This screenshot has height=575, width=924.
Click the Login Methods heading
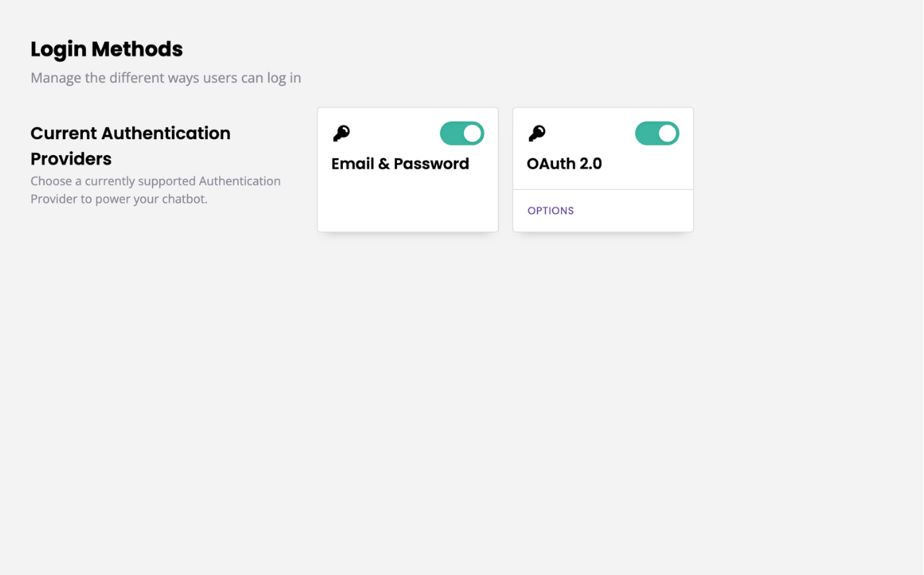[105, 49]
